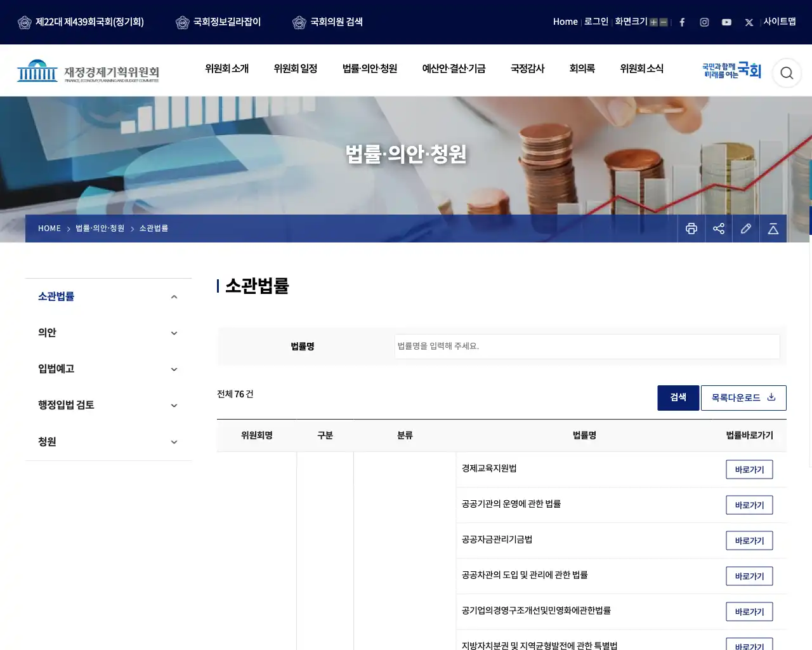Click 바로가기 for 공공차관의 도입 및 관리에 관한 법률

[749, 576]
